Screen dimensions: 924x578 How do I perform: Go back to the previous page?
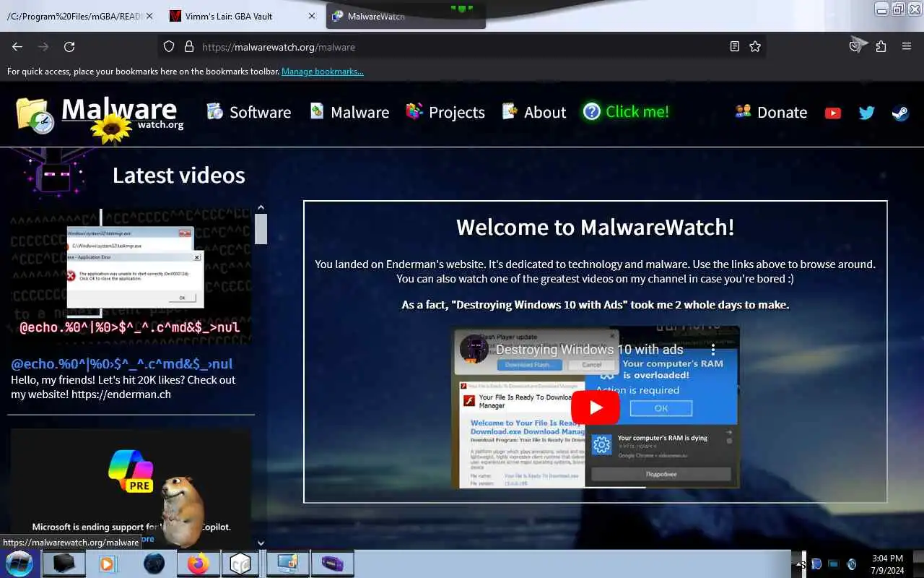17,46
